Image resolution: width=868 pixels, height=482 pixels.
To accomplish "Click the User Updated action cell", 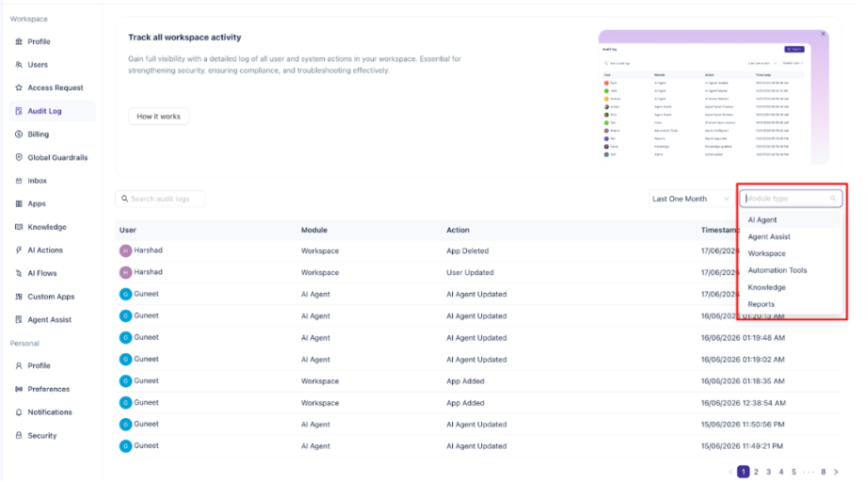I will point(470,273).
